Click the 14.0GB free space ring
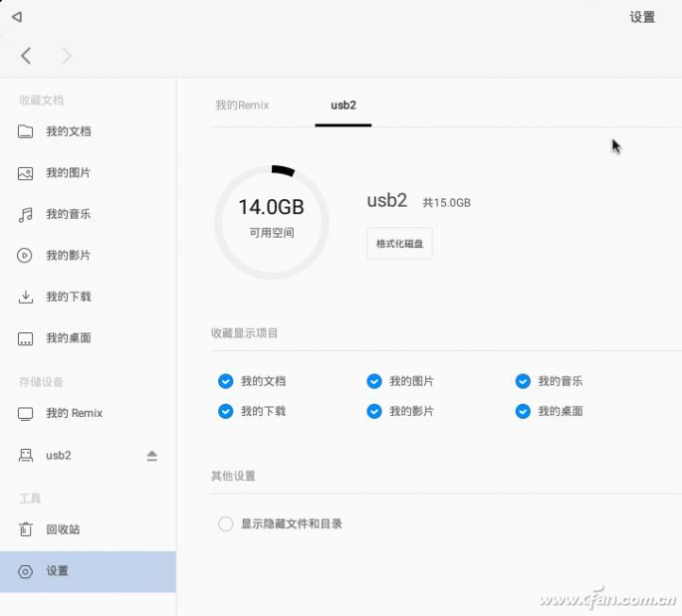Image resolution: width=682 pixels, height=616 pixels. pos(271,222)
